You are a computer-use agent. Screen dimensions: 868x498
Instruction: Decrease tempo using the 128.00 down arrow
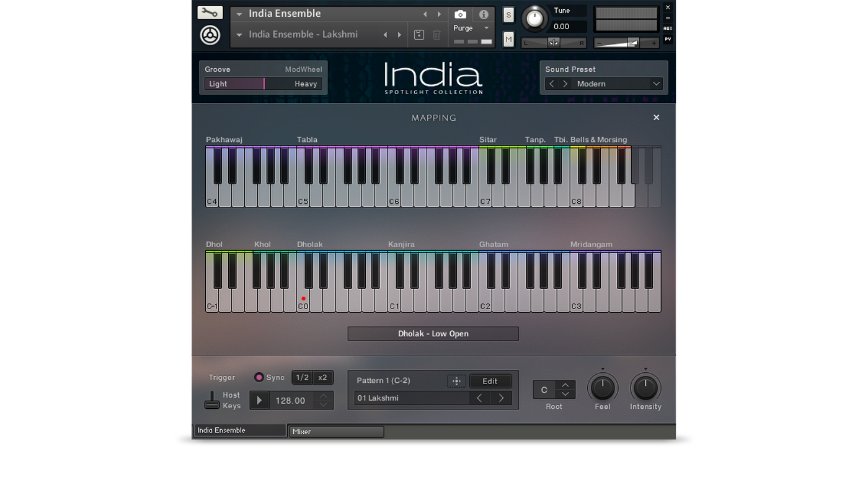pos(323,404)
